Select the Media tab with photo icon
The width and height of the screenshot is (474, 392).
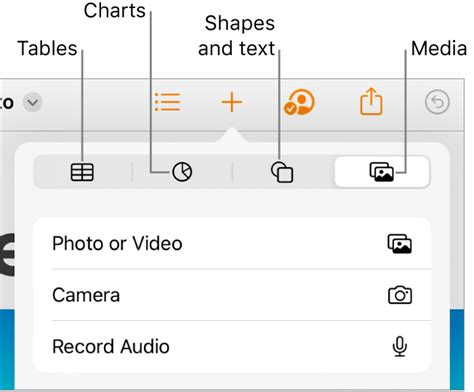(x=382, y=172)
